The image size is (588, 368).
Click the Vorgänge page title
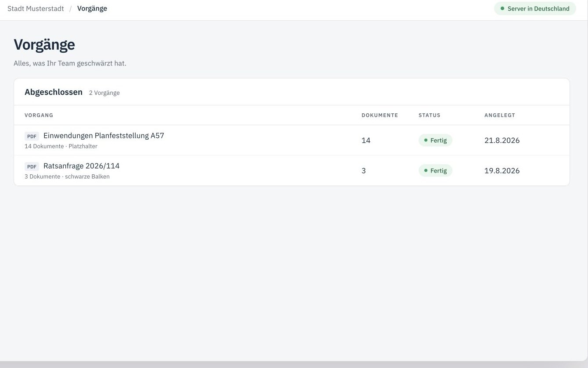(x=44, y=45)
